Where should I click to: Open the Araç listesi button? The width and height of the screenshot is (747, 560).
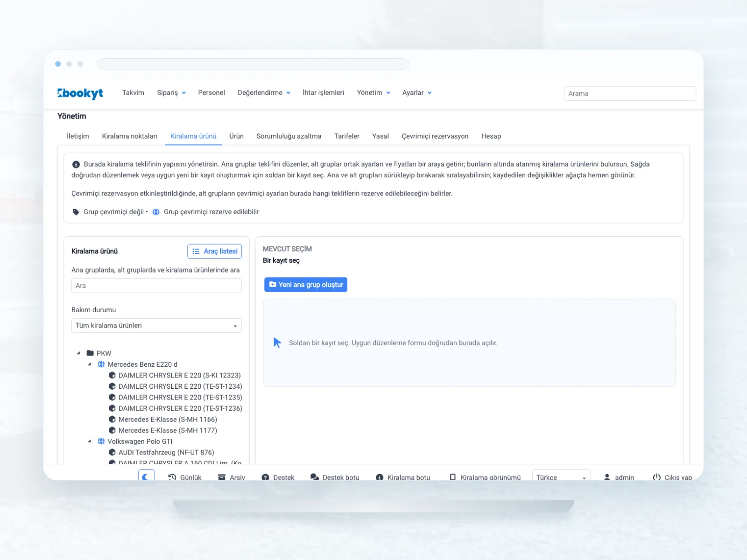click(x=215, y=251)
